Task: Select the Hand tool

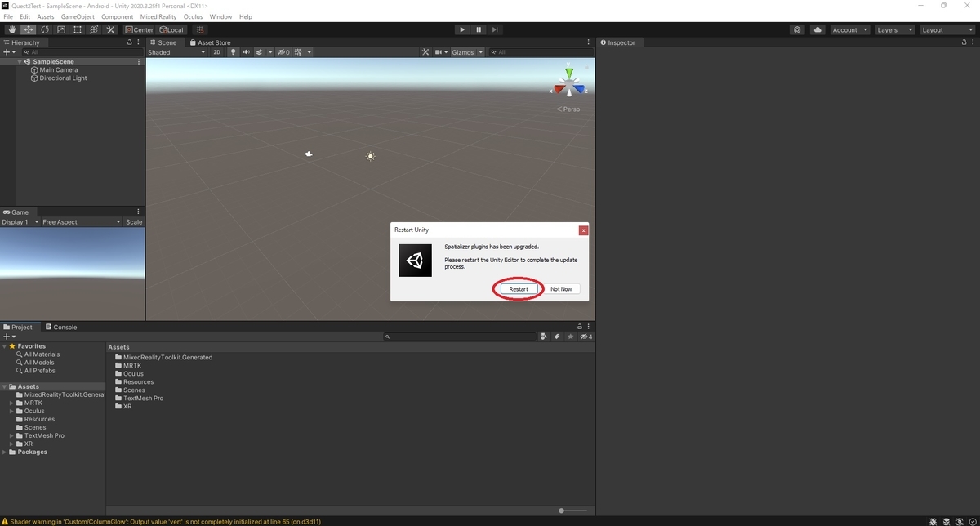Action: [11, 29]
